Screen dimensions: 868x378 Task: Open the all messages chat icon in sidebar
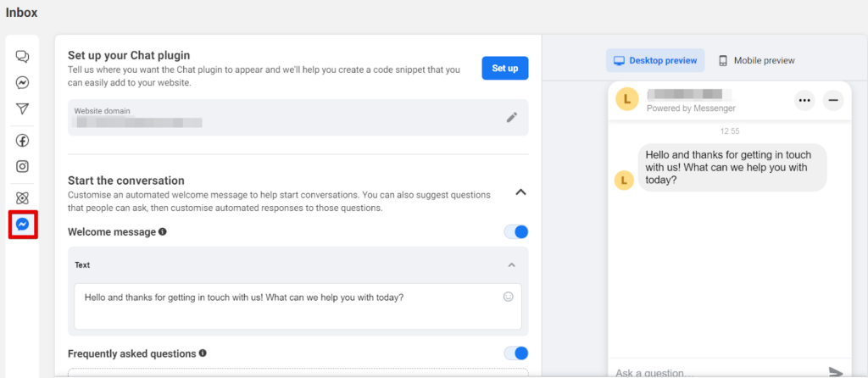pos(23,57)
